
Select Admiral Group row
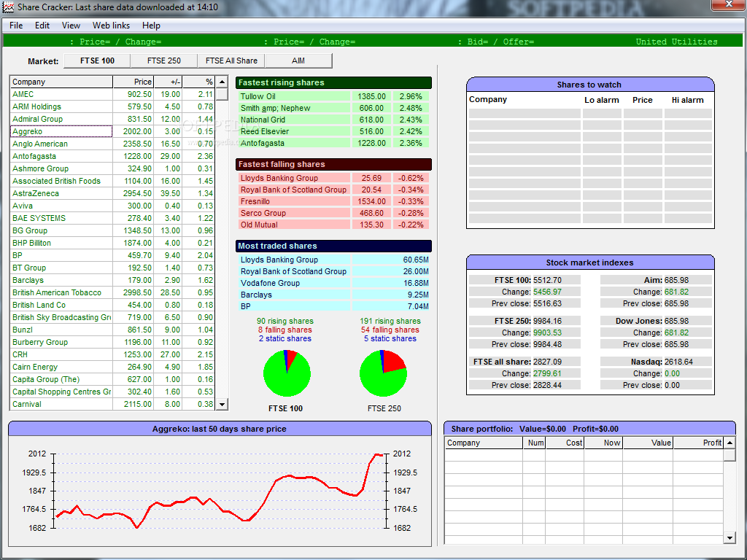click(x=113, y=119)
